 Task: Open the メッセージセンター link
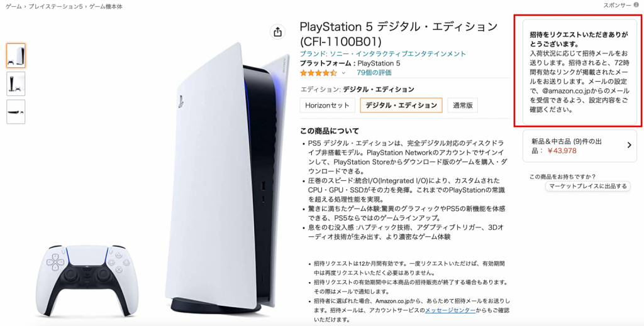[x=450, y=310]
